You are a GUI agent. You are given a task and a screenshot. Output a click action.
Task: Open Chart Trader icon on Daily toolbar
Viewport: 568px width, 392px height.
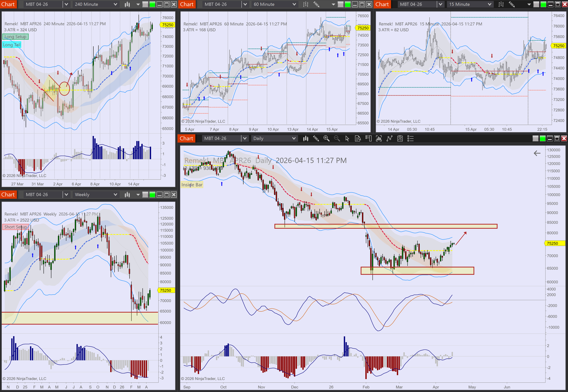coord(368,138)
